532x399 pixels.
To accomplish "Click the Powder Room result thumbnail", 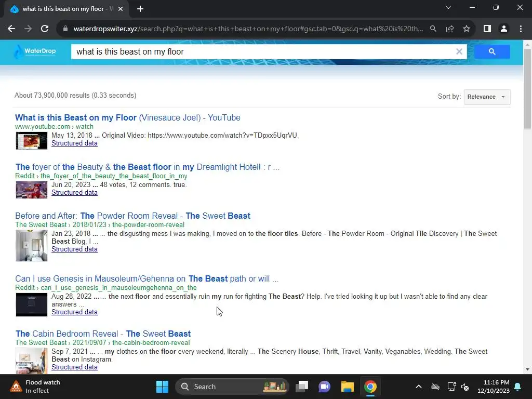I will 32,246.
